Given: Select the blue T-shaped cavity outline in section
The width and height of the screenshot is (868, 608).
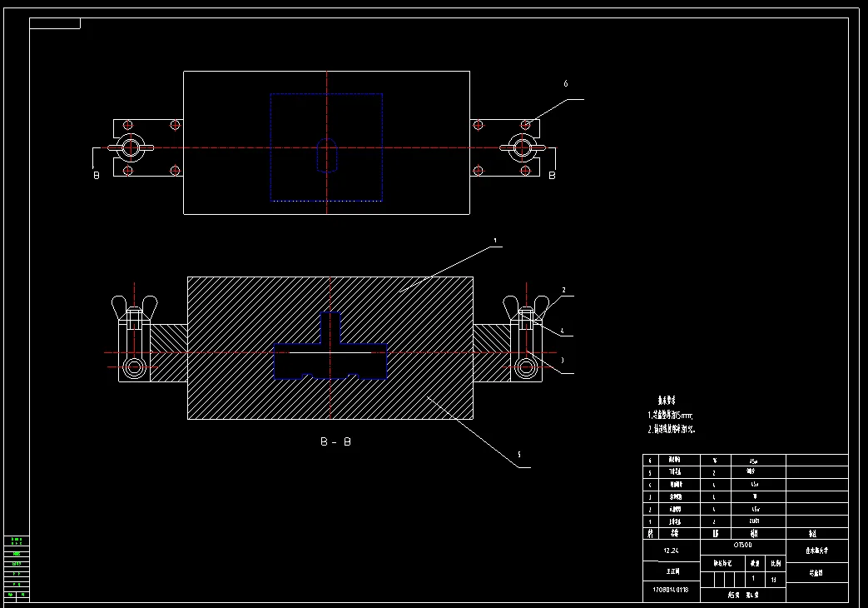Looking at the screenshot, I should 330,346.
